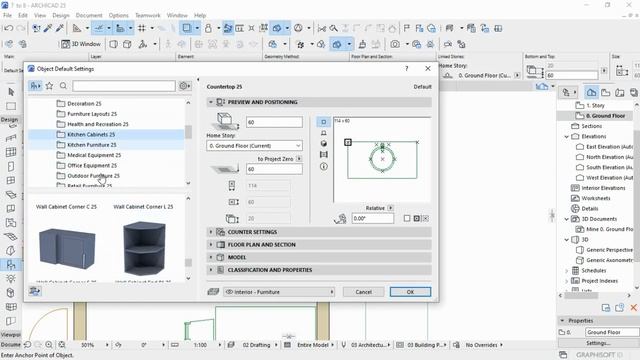
Task: Click the Settings button in the Properties panel
Action: [x=598, y=343]
